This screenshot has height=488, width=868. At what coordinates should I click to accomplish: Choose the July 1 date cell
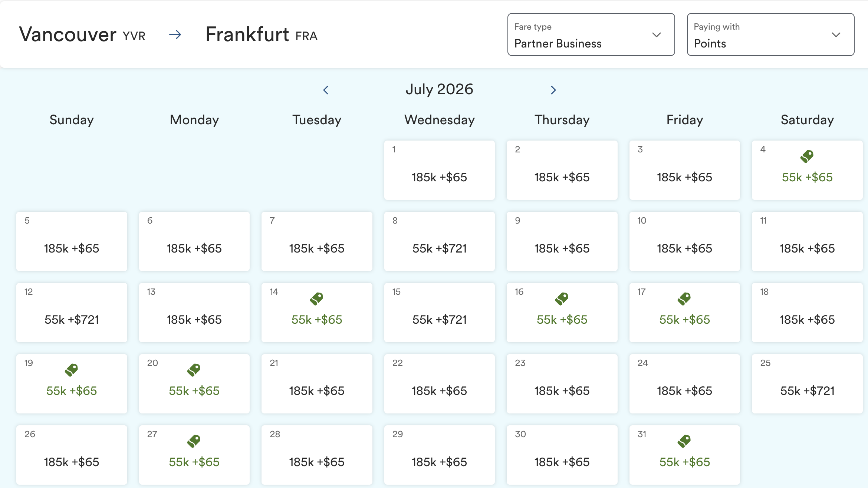[439, 170]
